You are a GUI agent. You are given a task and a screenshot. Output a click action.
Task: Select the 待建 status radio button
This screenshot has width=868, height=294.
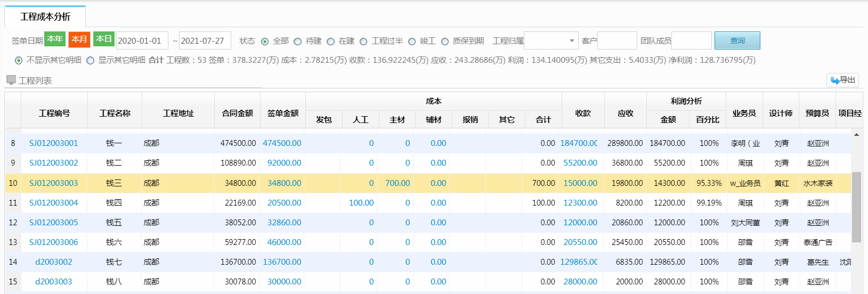tap(298, 42)
